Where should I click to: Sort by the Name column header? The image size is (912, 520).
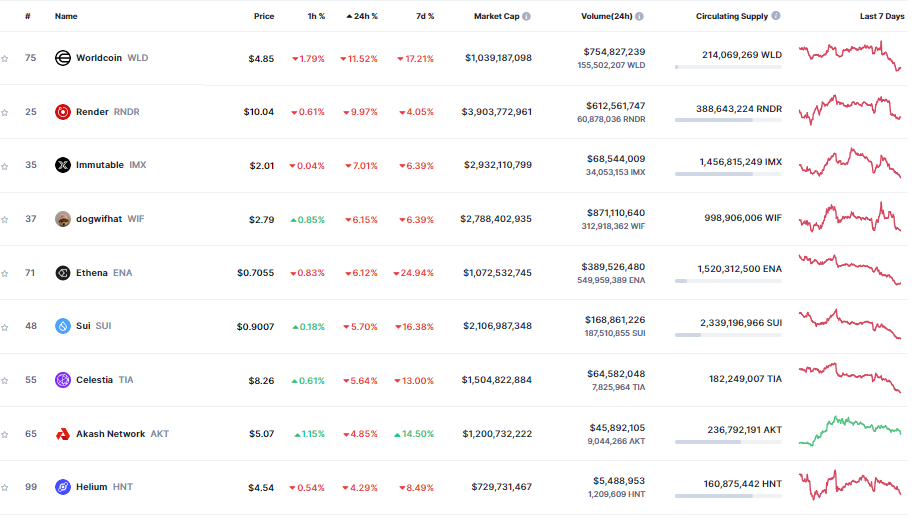[66, 17]
